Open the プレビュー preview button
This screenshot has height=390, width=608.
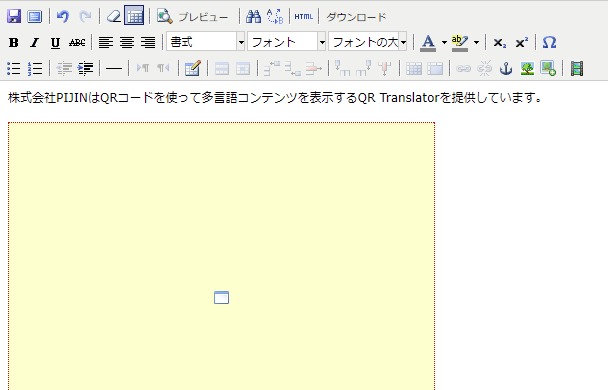(193, 16)
